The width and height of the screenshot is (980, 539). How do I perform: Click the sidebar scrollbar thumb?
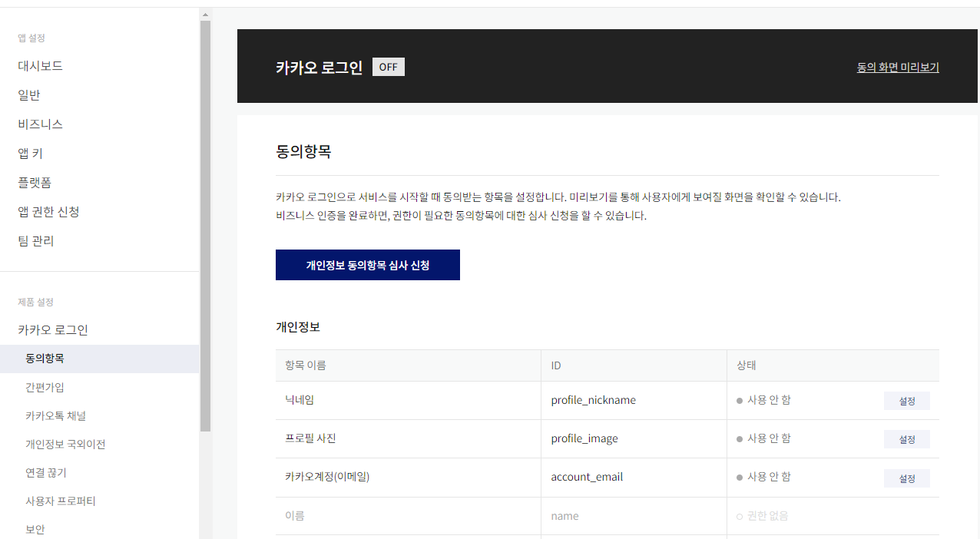click(205, 226)
